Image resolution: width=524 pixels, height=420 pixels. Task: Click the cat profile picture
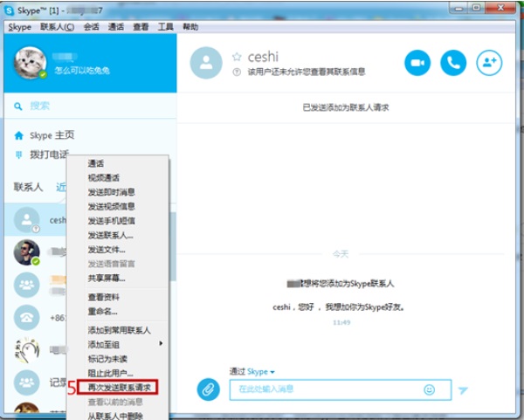[30, 63]
